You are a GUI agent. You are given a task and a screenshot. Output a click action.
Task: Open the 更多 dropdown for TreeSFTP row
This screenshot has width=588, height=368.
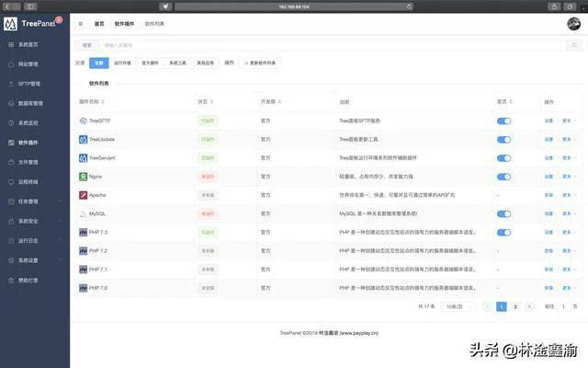[569, 121]
